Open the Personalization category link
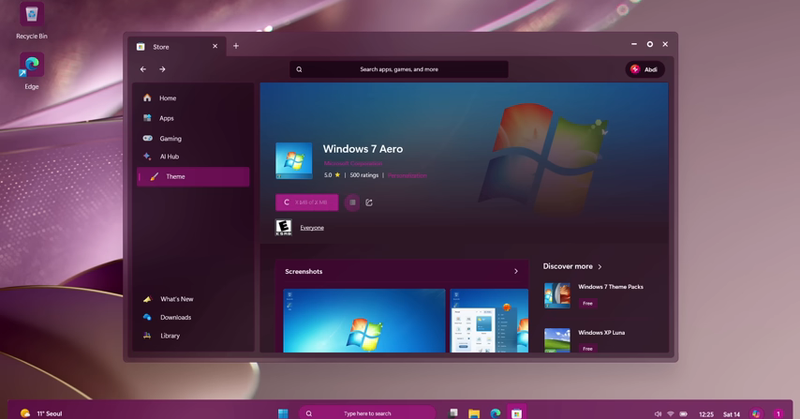Screen dimensions: 800x419 407,176
